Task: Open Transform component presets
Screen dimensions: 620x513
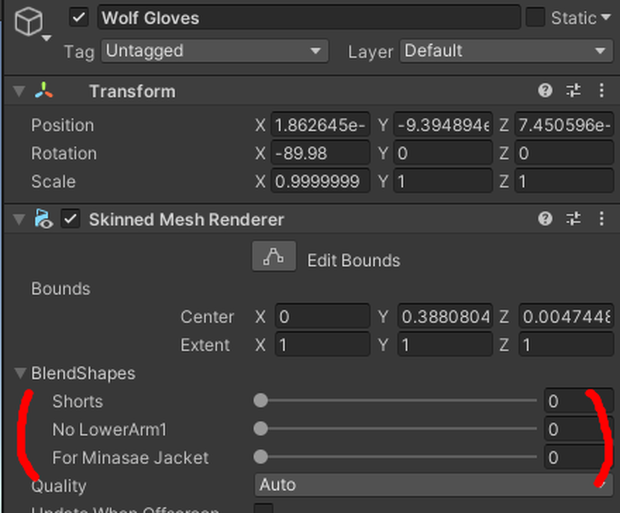Action: 573,91
